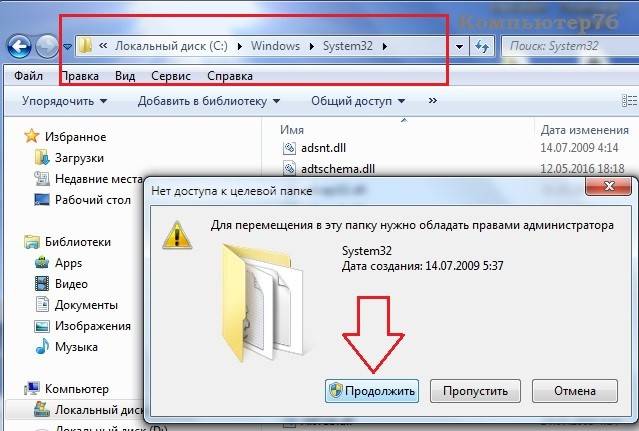Click the Forward navigation arrow
This screenshot has width=639, height=431.
pos(47,46)
